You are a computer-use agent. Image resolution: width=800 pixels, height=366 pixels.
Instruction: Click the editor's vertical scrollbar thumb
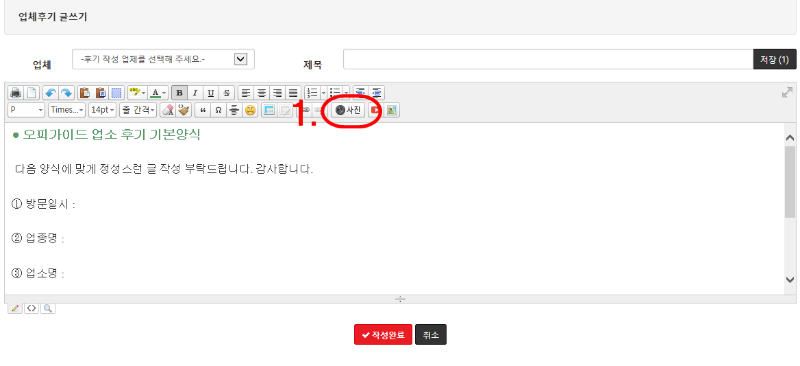(790, 182)
